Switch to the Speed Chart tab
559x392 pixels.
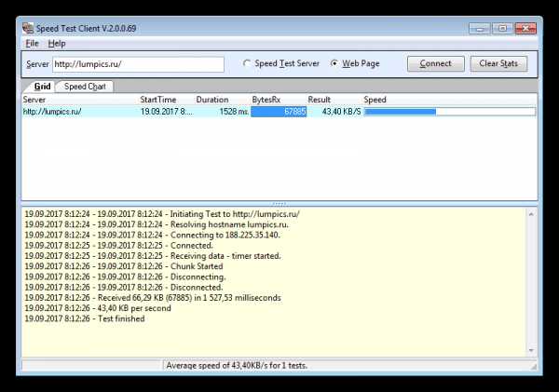[x=85, y=87]
